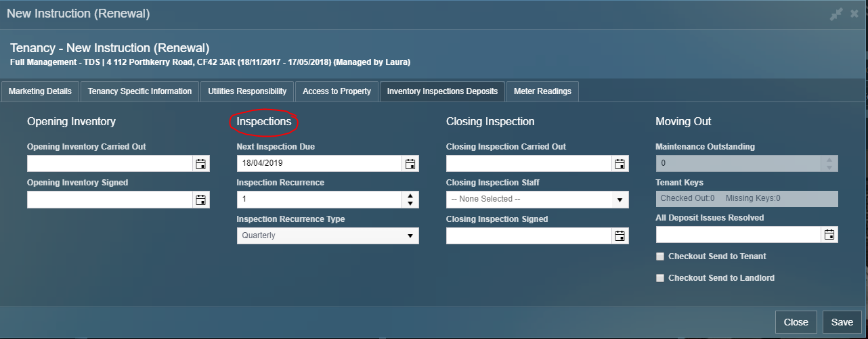Click the X icon in title bar
The height and width of the screenshot is (339, 868).
click(x=854, y=14)
